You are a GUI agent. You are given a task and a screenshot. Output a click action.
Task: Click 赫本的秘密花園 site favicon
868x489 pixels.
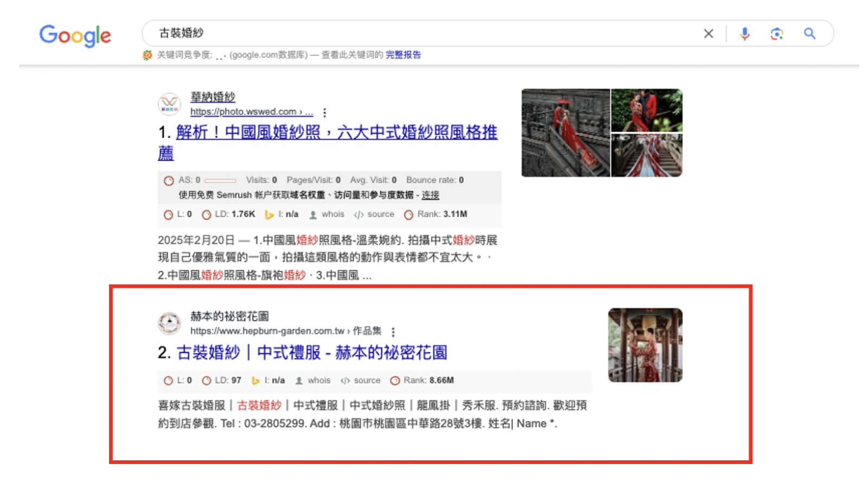(x=169, y=323)
